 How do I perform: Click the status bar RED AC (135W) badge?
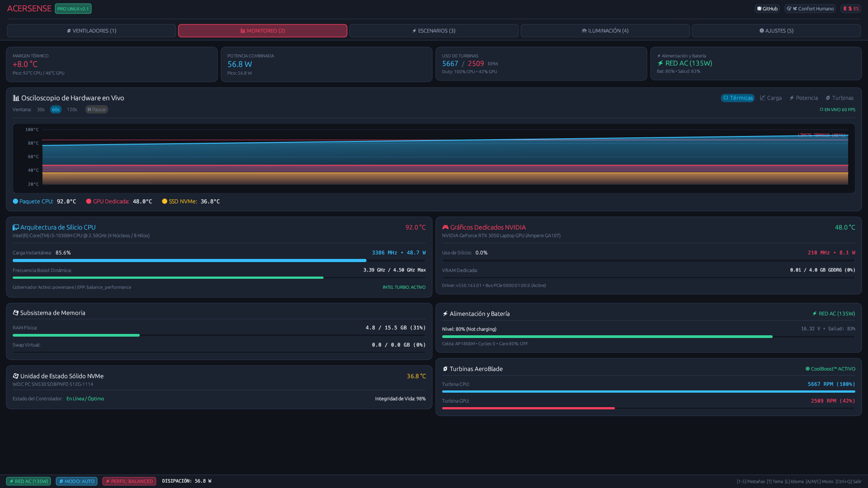(28, 481)
